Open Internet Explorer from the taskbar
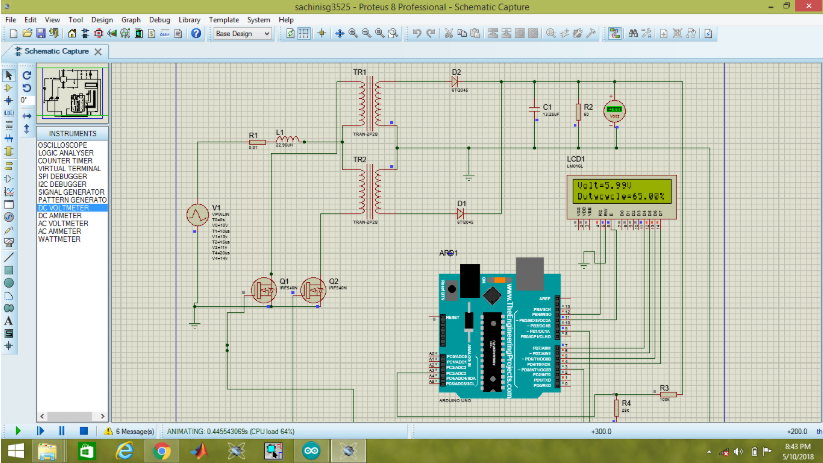This screenshot has height=463, width=823. click(124, 451)
